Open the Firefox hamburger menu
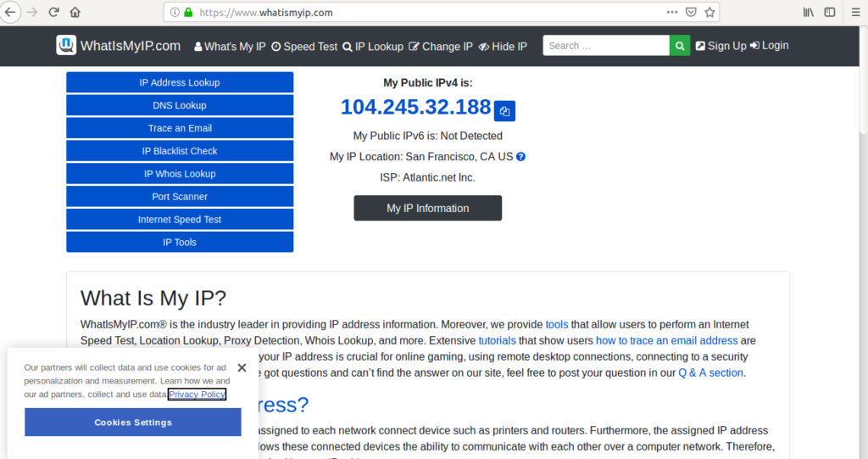Image resolution: width=868 pixels, height=459 pixels. click(x=856, y=12)
